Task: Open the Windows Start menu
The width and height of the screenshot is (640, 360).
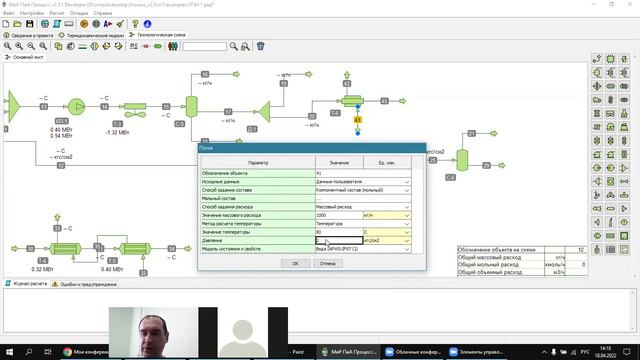Action: point(9,352)
